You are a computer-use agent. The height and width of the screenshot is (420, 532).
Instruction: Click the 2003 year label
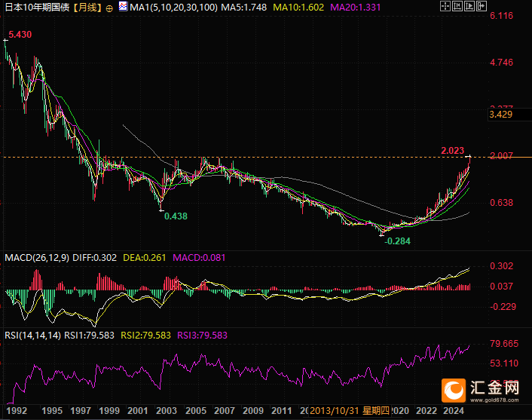pos(167,411)
